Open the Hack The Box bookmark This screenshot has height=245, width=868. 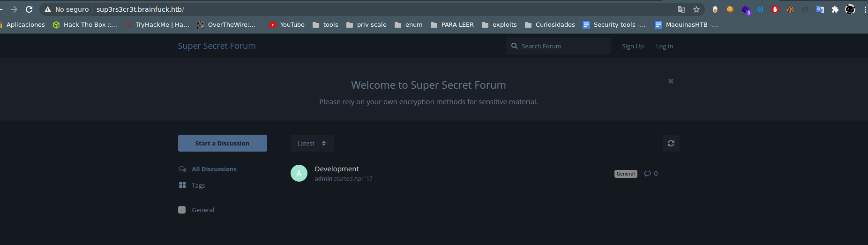[x=85, y=25]
